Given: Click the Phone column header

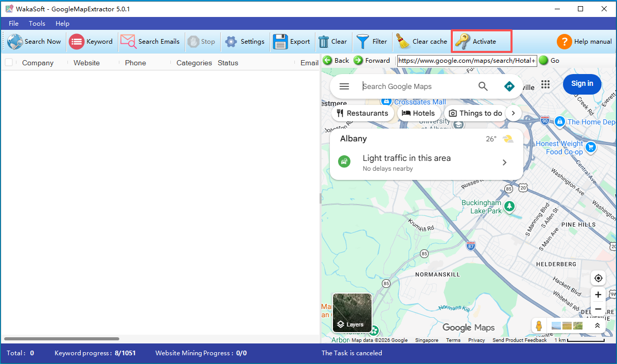Looking at the screenshot, I should 135,63.
